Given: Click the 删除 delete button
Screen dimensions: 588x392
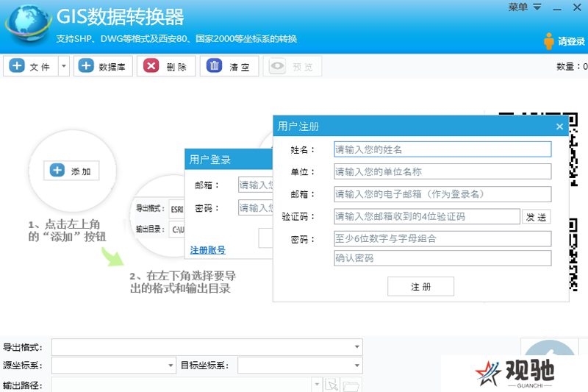Looking at the screenshot, I should [x=166, y=66].
